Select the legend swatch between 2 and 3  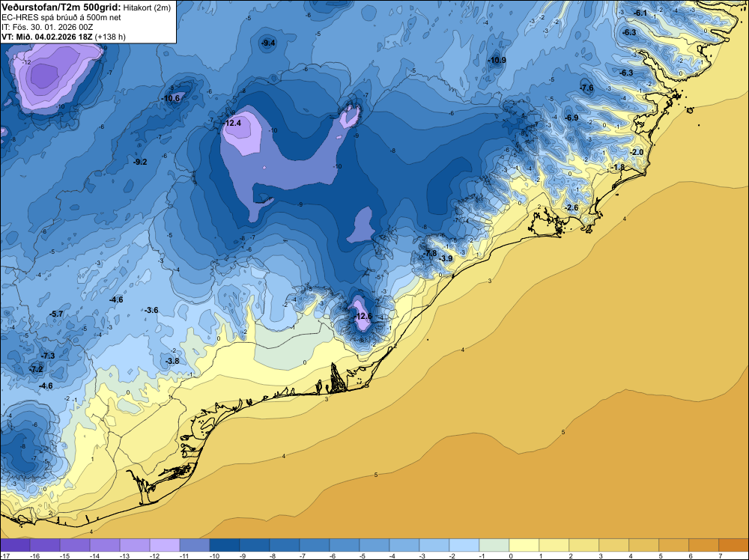tap(583, 545)
